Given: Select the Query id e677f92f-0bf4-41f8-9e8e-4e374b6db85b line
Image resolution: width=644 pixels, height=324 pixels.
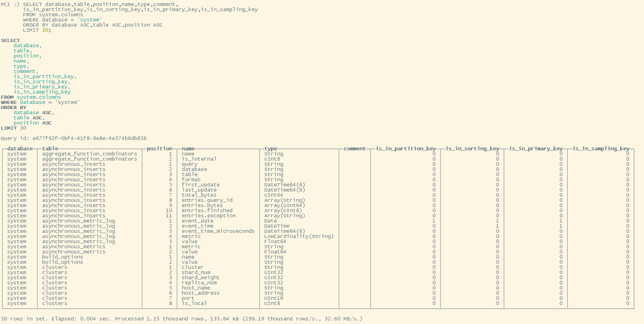Looking at the screenshot, I should coord(74,138).
